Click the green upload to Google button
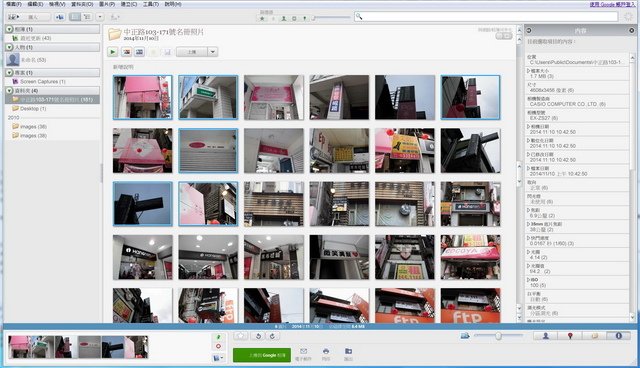The width and height of the screenshot is (640, 368). tap(262, 355)
